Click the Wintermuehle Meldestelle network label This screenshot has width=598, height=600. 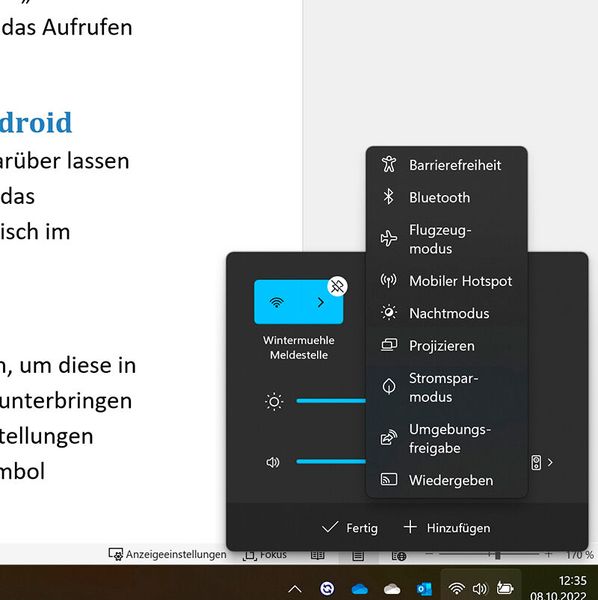click(299, 347)
